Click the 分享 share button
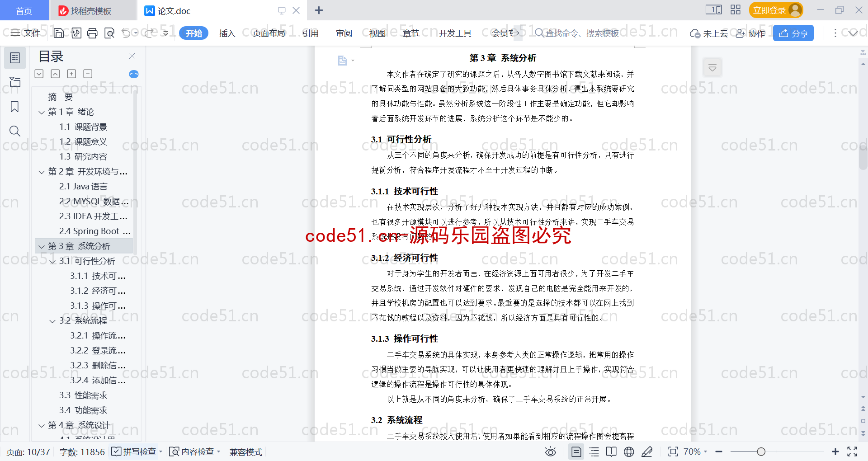This screenshot has width=868, height=461. [793, 33]
